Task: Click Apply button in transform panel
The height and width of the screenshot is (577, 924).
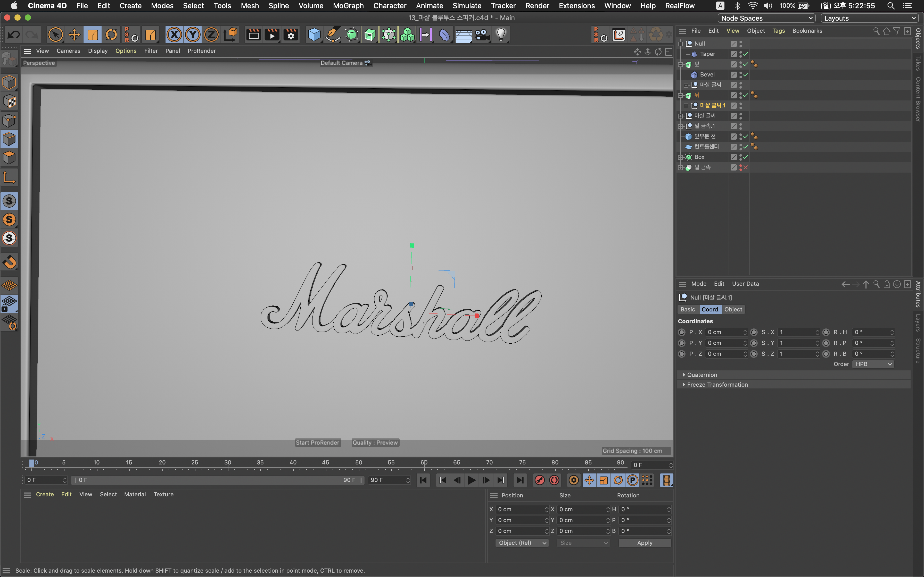Action: click(644, 542)
